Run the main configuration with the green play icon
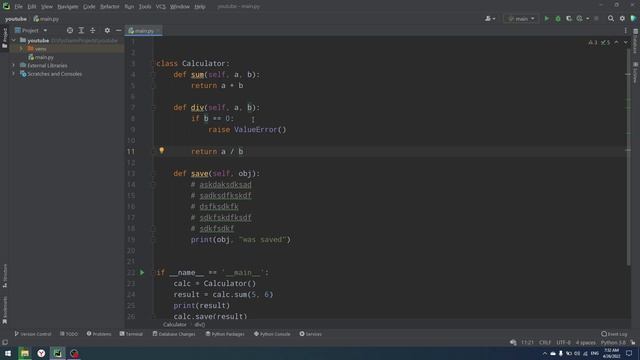 point(547,19)
